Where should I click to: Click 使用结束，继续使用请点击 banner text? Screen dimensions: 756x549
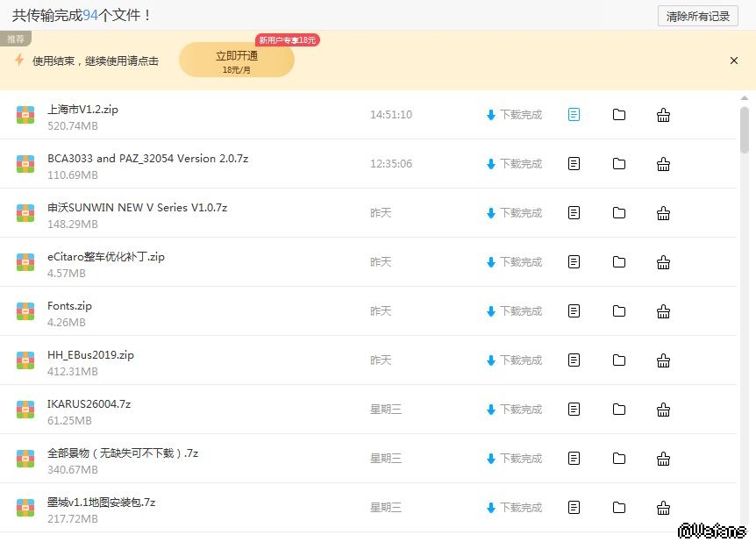[96, 61]
